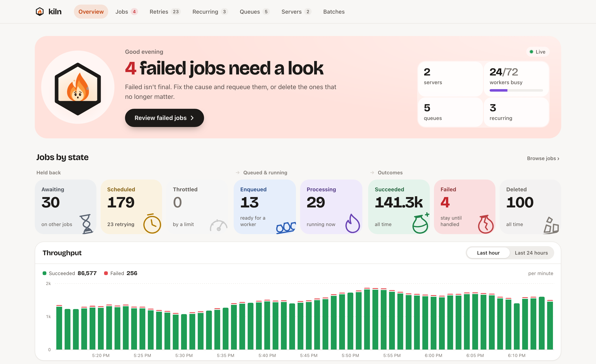
Task: Open the Failed 4 jobs card
Action: [x=465, y=207]
